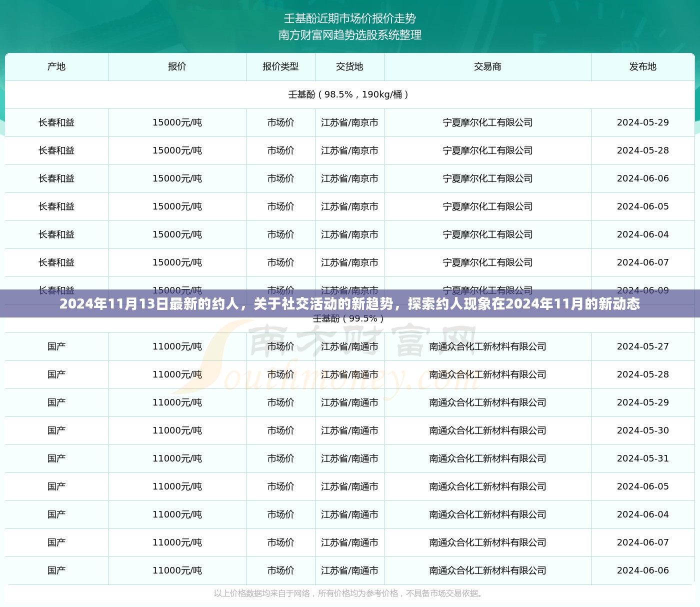The image size is (700, 607).
Task: Click 国产 in the 2024-06-06 bottom row
Action: click(x=56, y=570)
